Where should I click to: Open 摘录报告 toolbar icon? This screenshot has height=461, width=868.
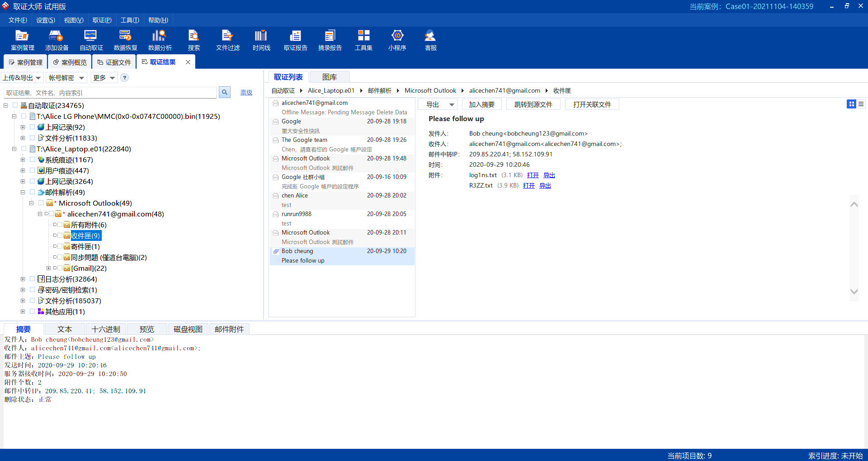(330, 40)
